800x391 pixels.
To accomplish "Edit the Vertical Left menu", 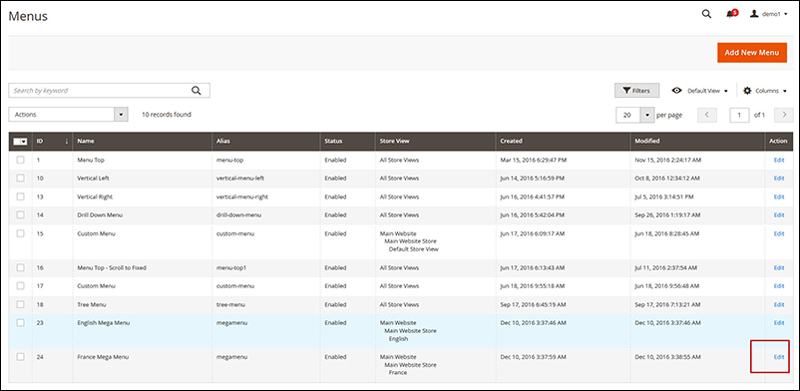I will tap(779, 178).
